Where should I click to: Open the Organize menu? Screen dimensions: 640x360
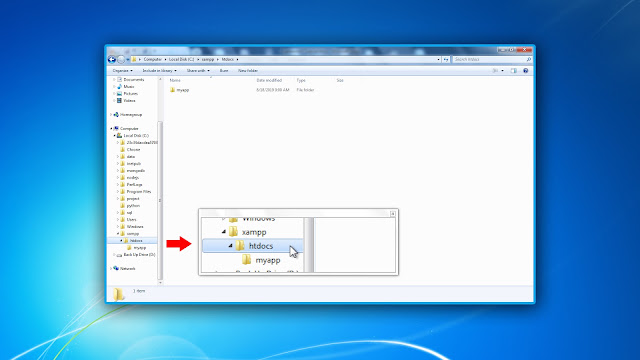[x=122, y=71]
